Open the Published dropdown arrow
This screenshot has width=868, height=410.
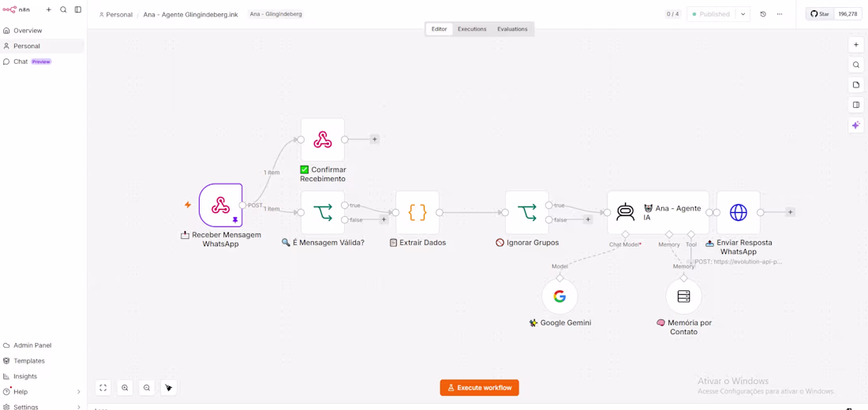tap(743, 14)
